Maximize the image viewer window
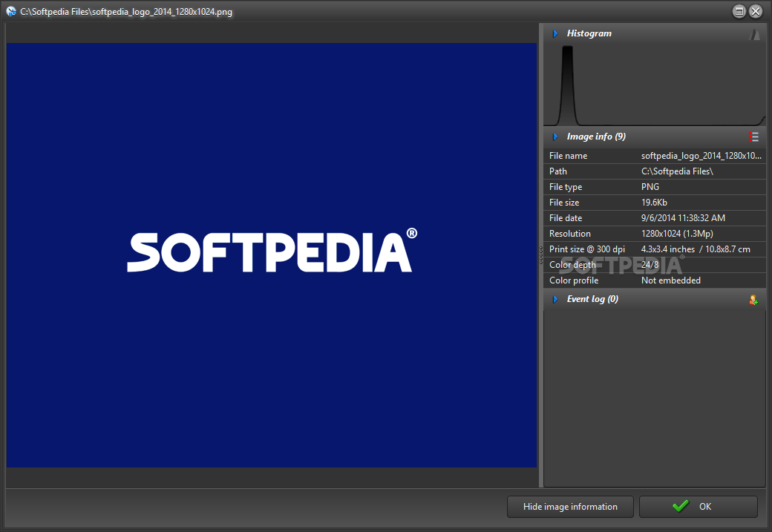772x532 pixels. (x=739, y=11)
